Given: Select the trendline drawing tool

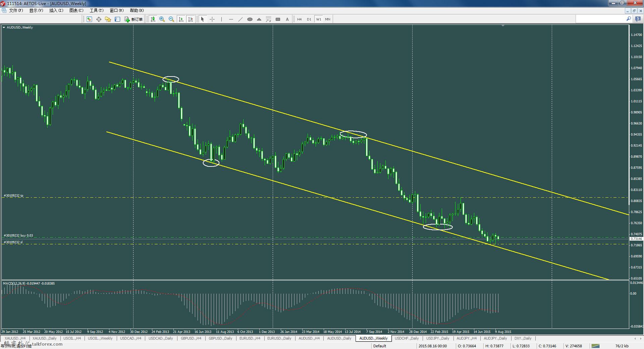Looking at the screenshot, I should [240, 19].
